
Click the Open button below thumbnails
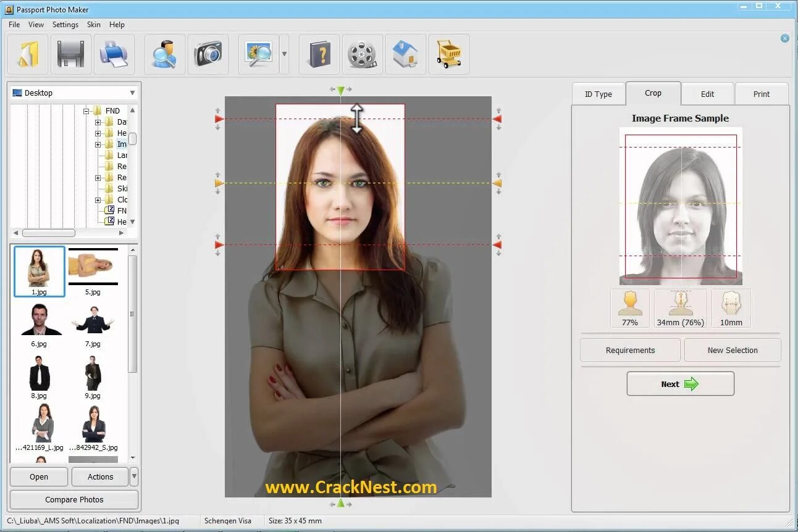point(39,476)
